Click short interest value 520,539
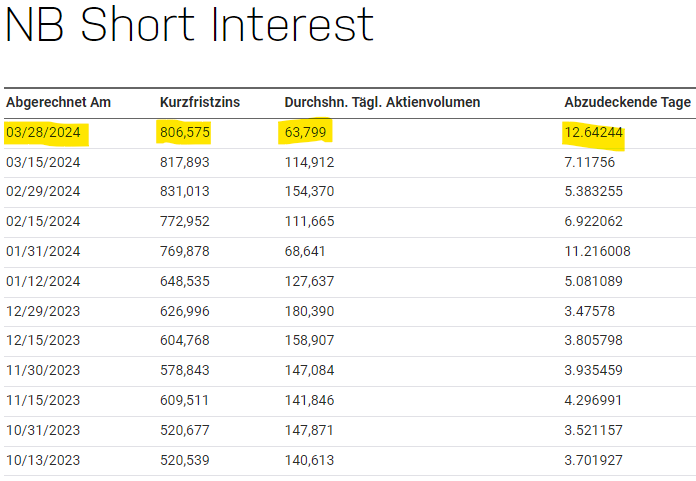This screenshot has width=696, height=481. (185, 460)
